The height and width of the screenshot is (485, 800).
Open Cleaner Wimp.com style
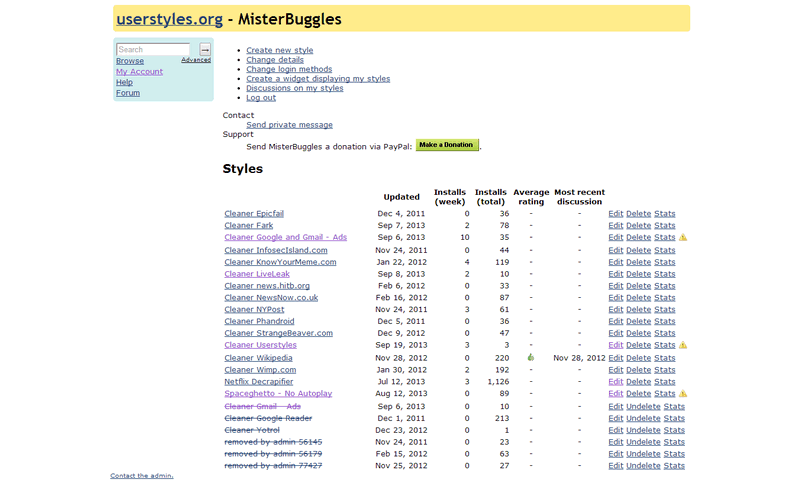coord(260,369)
